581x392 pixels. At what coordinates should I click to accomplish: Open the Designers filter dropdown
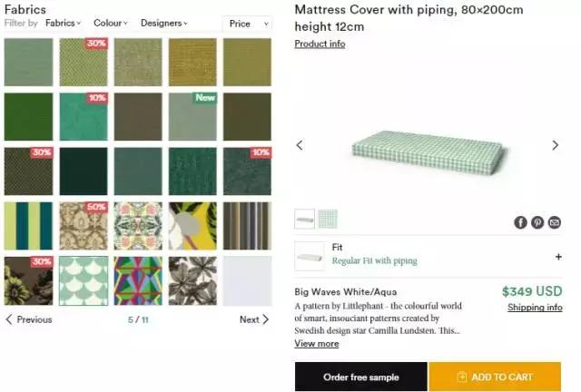coord(164,23)
